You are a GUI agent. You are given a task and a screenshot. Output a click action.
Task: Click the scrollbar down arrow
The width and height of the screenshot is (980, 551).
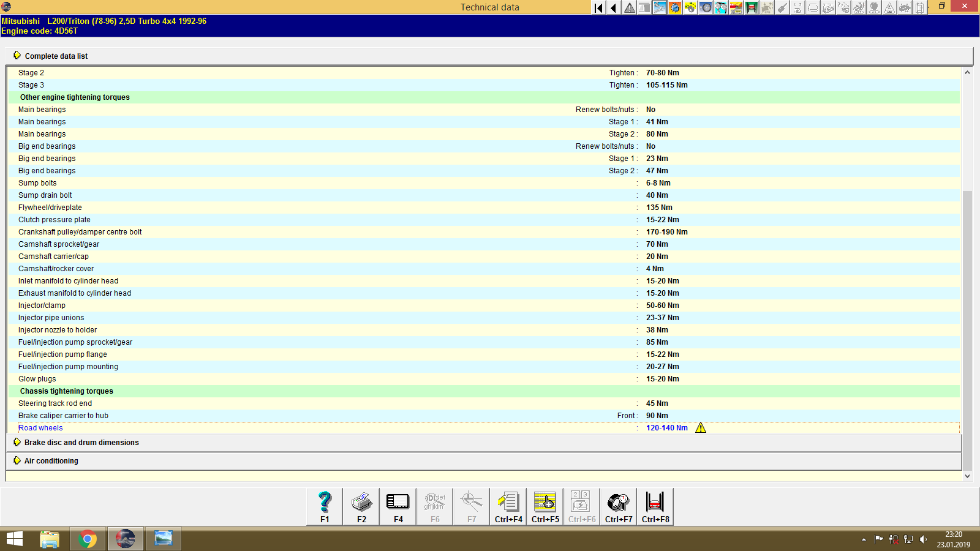click(968, 476)
